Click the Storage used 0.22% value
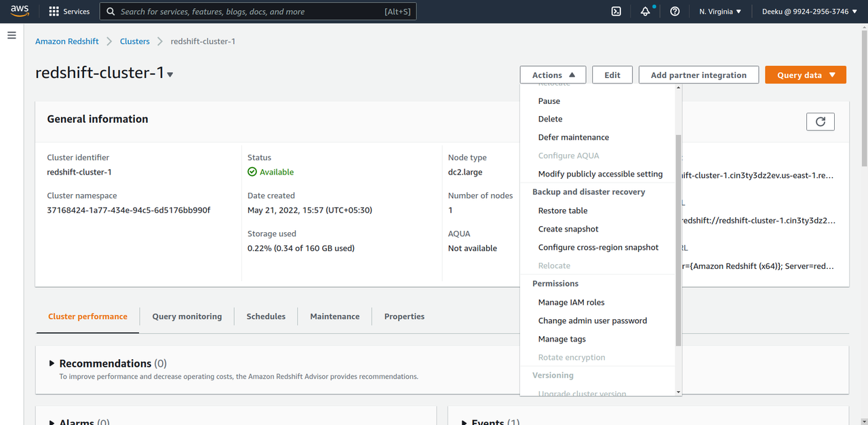868x425 pixels. tap(301, 248)
